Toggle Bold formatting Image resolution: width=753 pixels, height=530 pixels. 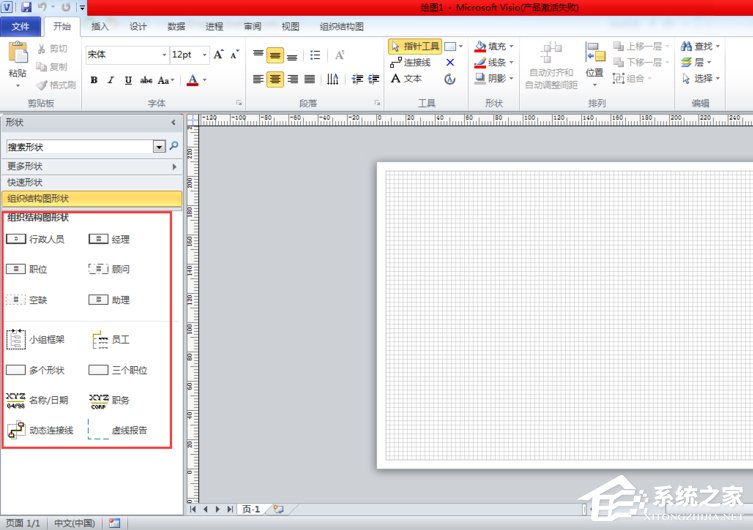coord(94,80)
